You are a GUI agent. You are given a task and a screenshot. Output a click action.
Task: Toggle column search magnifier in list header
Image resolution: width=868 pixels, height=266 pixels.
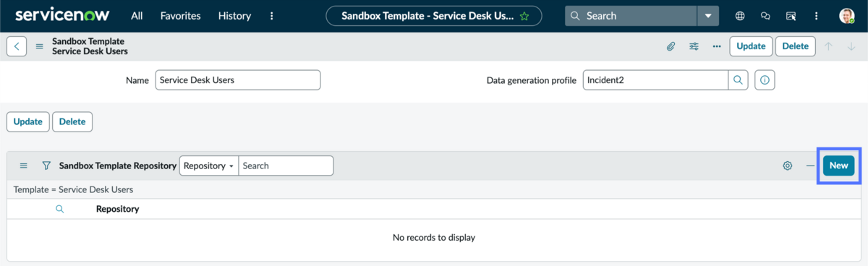pos(60,209)
